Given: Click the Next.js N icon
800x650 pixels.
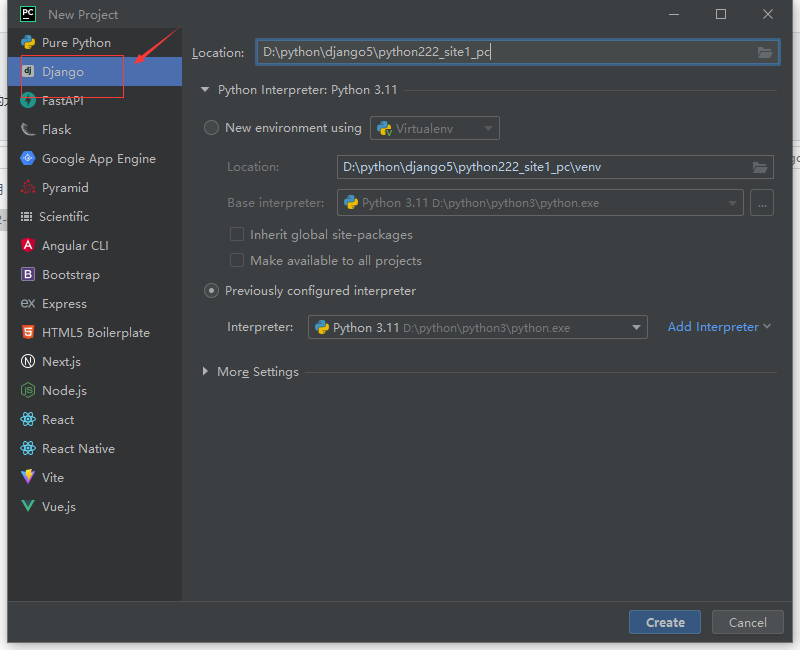Looking at the screenshot, I should pyautogui.click(x=28, y=361).
